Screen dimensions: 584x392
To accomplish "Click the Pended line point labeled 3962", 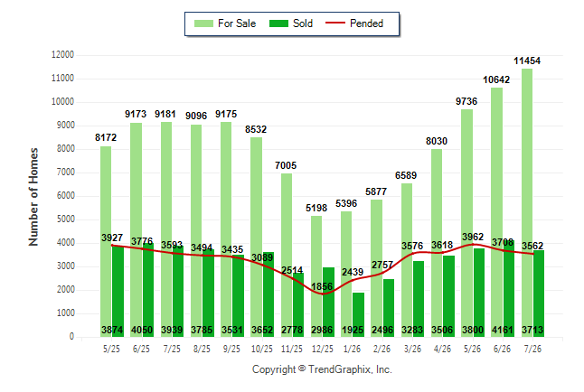I will (x=473, y=244).
